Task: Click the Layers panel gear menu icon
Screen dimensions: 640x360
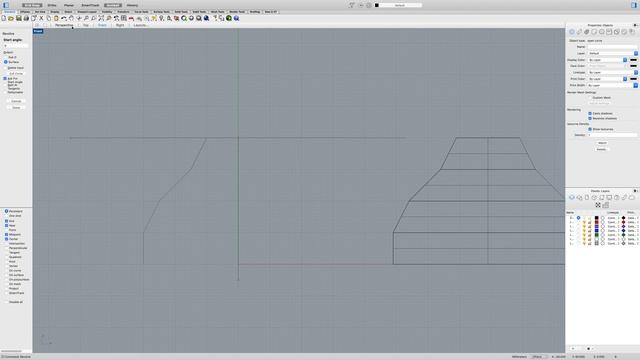Action: coord(635,191)
